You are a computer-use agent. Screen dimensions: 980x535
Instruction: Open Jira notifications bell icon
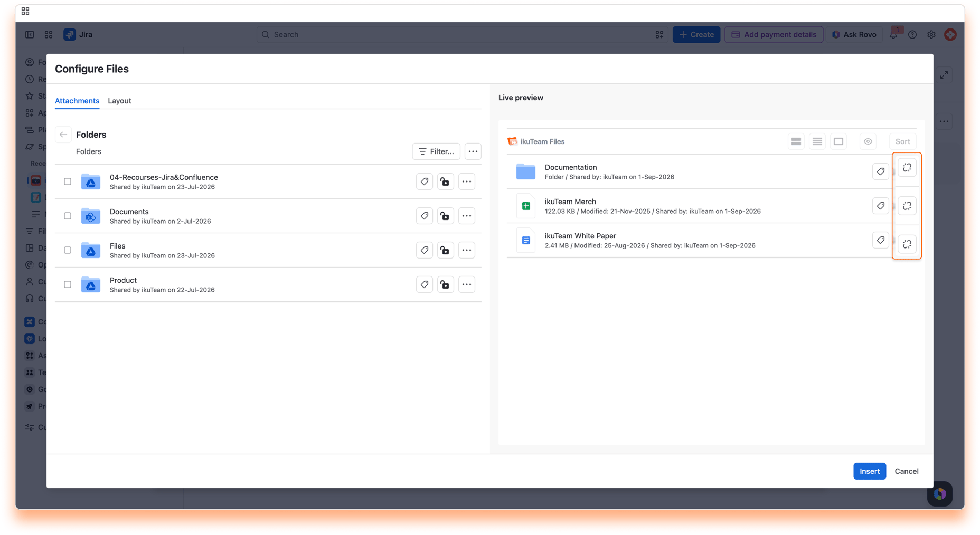pyautogui.click(x=893, y=34)
